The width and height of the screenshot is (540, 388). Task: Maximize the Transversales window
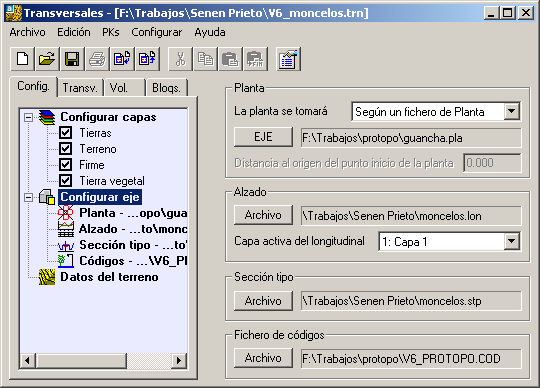(508, 13)
